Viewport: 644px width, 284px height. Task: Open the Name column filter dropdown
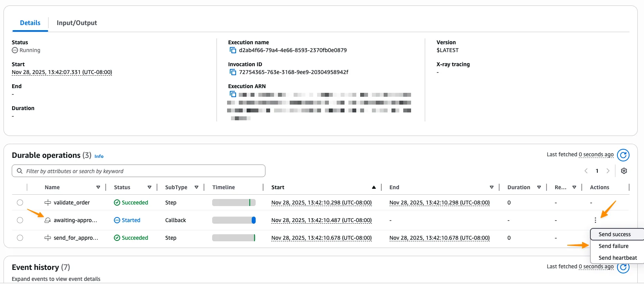tap(98, 187)
